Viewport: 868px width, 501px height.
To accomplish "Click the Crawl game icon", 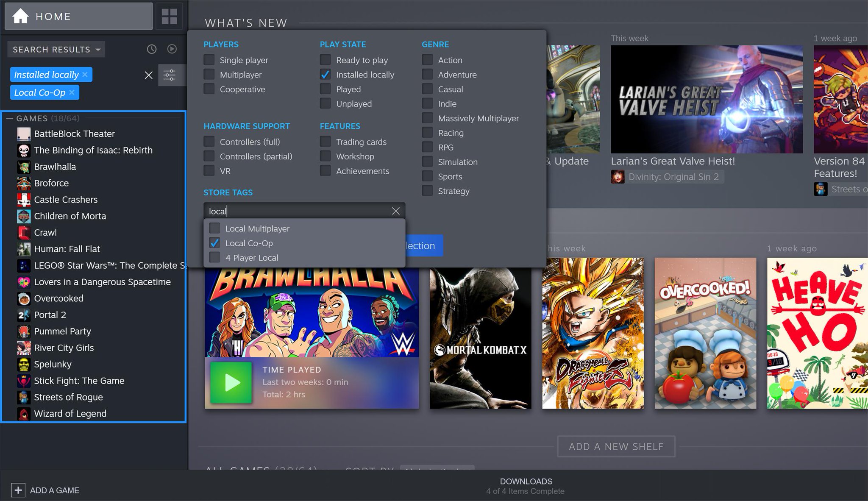I will [24, 233].
